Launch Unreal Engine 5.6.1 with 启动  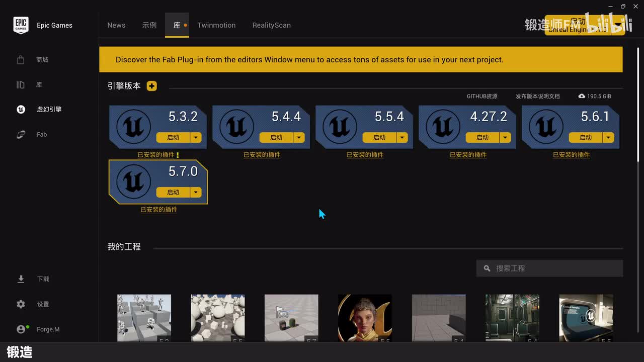(x=586, y=137)
